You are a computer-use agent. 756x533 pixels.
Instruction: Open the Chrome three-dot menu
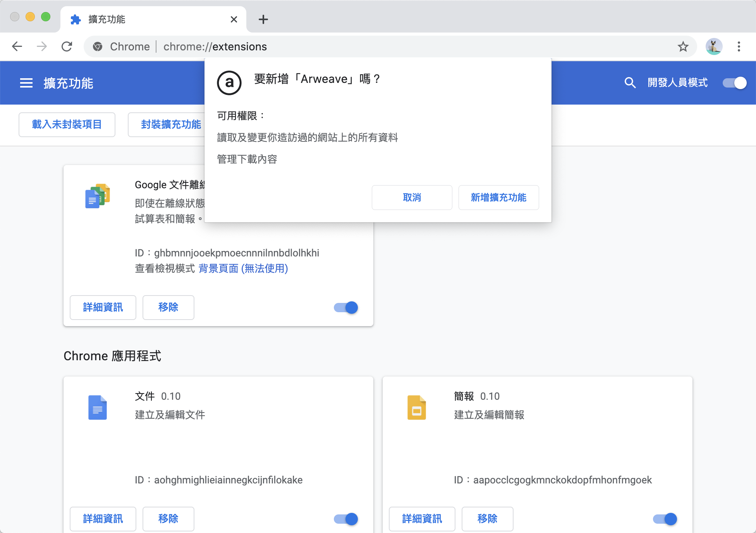739,47
